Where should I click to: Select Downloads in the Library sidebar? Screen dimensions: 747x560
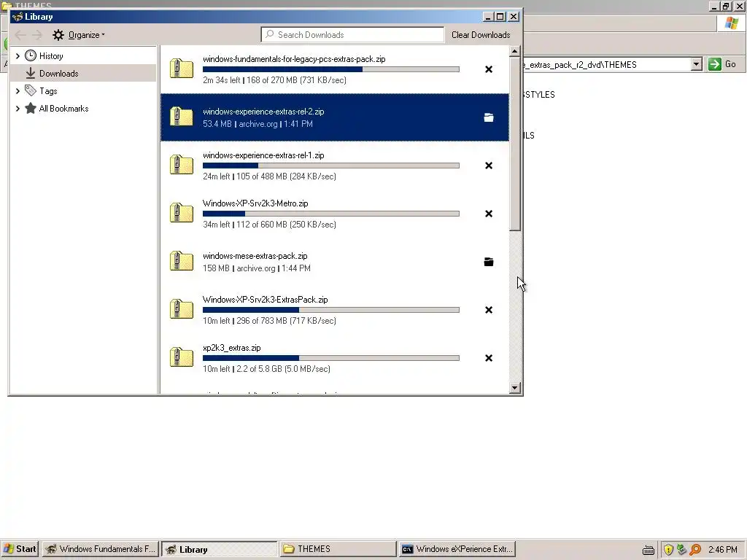point(83,74)
